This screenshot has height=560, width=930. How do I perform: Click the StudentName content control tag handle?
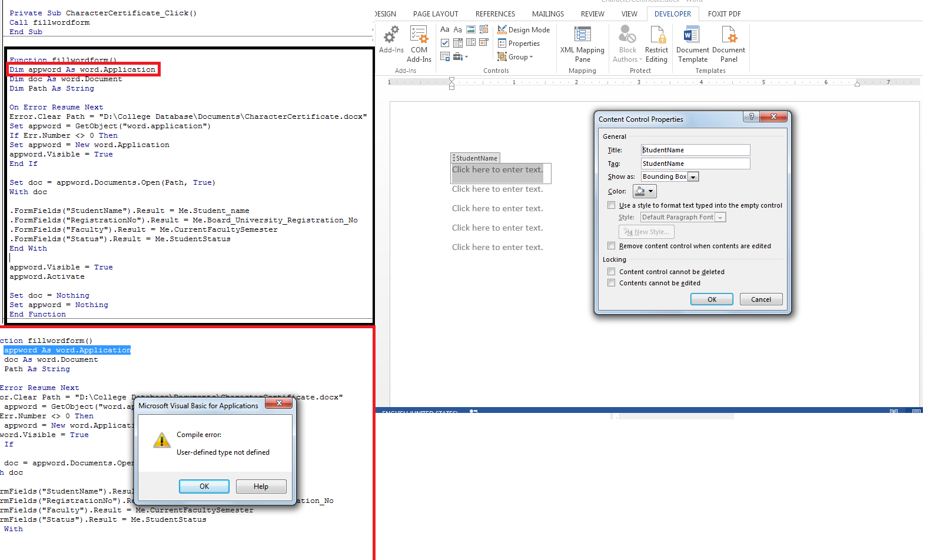[x=475, y=158]
